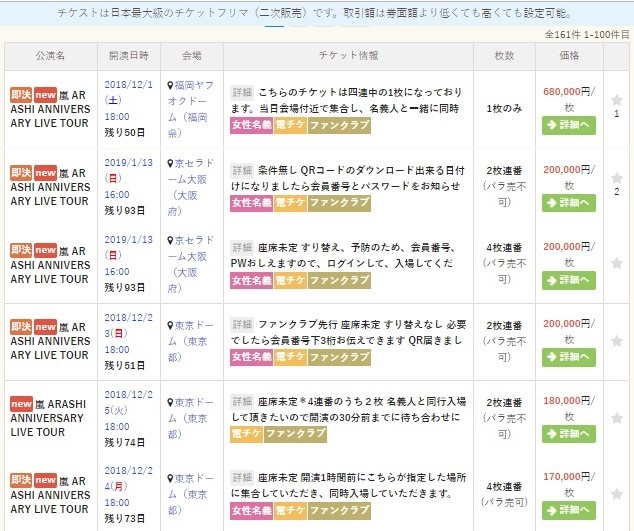Image resolution: width=634 pixels, height=531 pixels.
Task: Click the 開演日時 column header
Action: click(x=129, y=56)
